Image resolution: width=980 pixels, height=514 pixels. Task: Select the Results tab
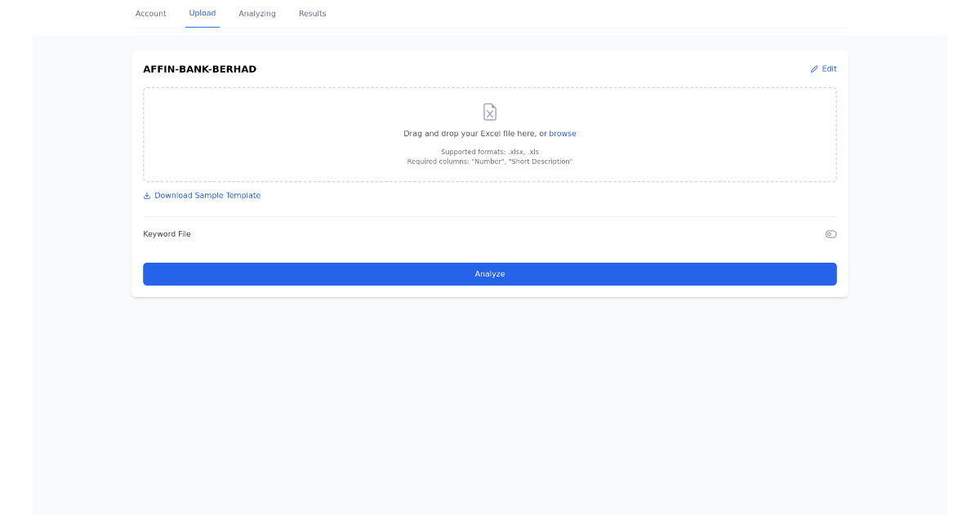tap(312, 13)
